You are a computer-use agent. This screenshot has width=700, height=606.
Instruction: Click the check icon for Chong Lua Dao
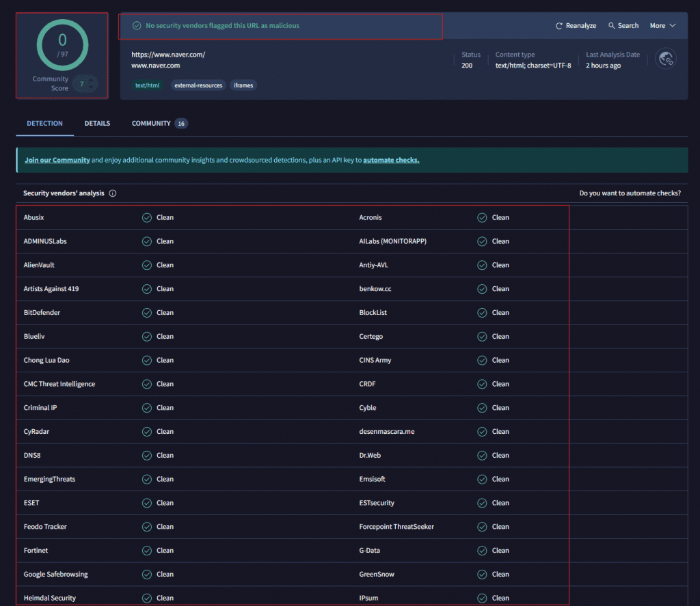pos(147,360)
